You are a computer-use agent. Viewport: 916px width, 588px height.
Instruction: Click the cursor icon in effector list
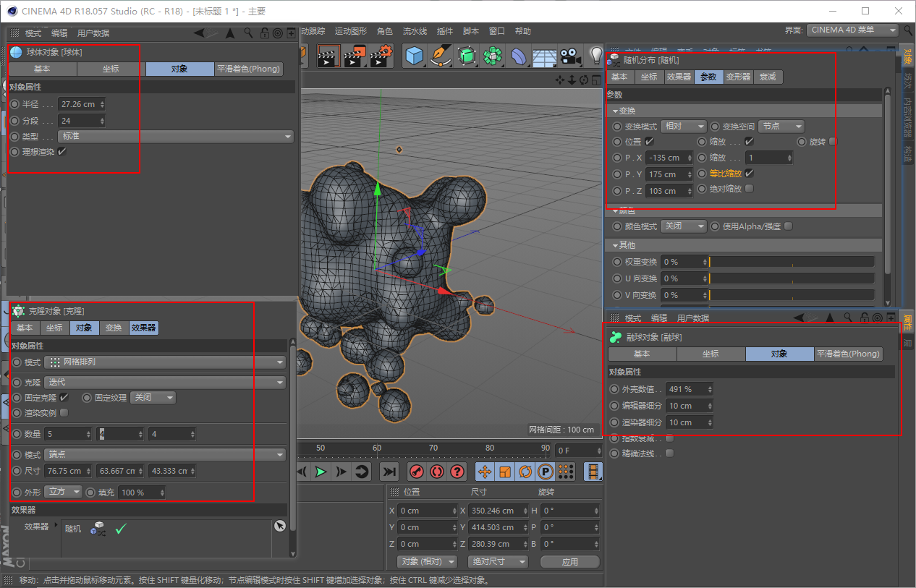click(x=280, y=527)
